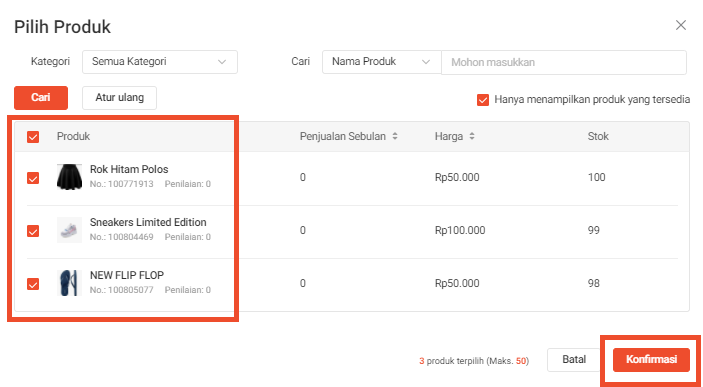The image size is (703, 387).
Task: Click the Pilih Produk dialog title
Action: (62, 27)
